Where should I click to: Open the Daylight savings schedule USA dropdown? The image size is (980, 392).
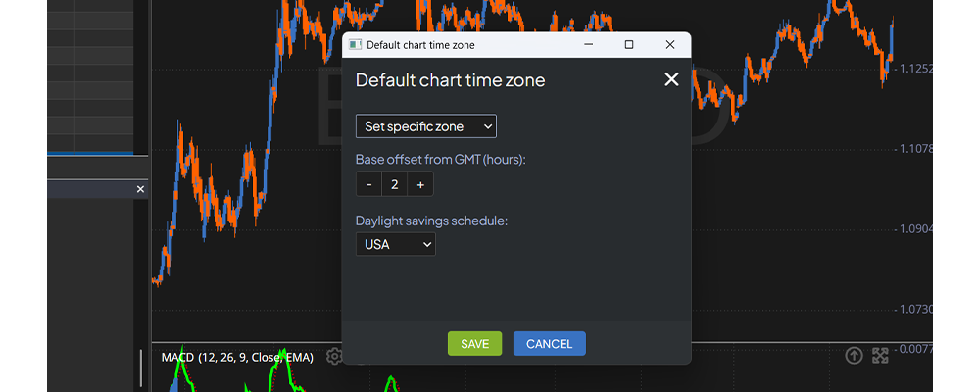tap(396, 244)
